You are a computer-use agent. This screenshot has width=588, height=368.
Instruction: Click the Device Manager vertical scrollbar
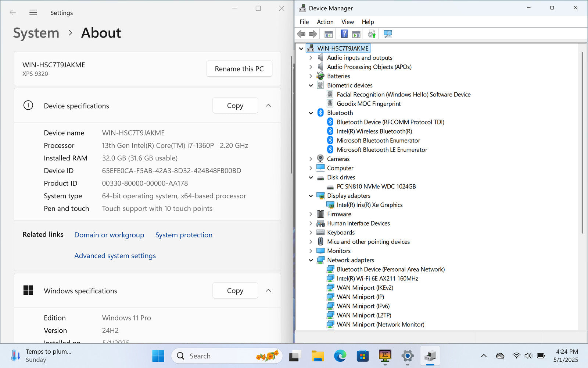click(x=582, y=144)
